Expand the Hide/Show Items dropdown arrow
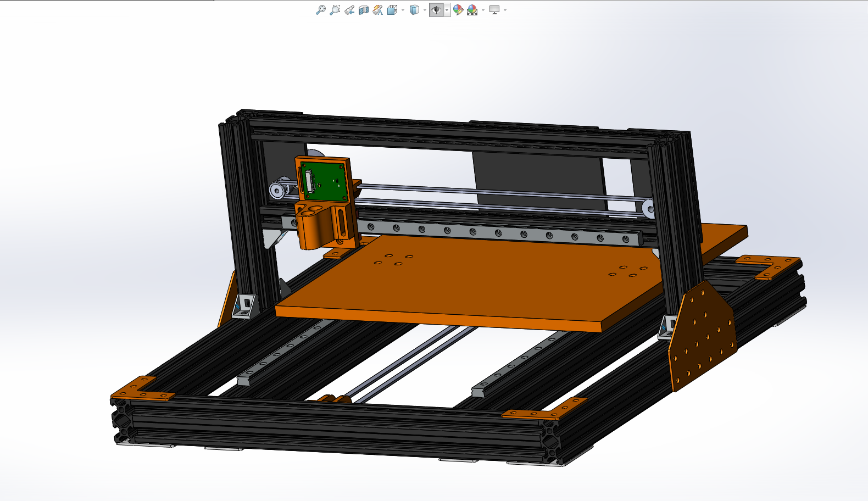This screenshot has height=501, width=868. tap(447, 10)
